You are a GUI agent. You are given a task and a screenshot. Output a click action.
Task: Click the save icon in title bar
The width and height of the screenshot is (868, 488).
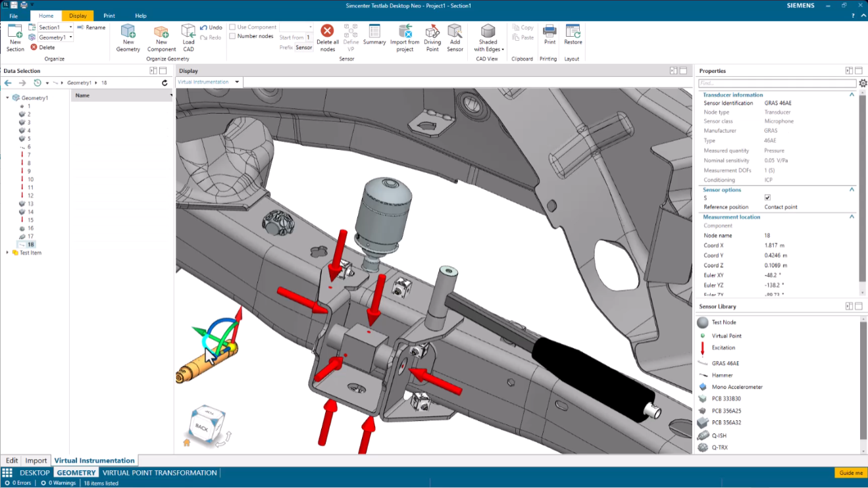(14, 5)
